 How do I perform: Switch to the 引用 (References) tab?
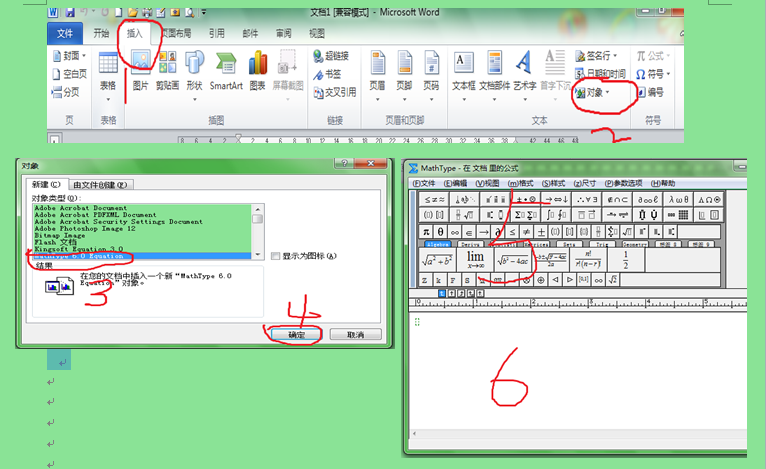pyautogui.click(x=217, y=33)
